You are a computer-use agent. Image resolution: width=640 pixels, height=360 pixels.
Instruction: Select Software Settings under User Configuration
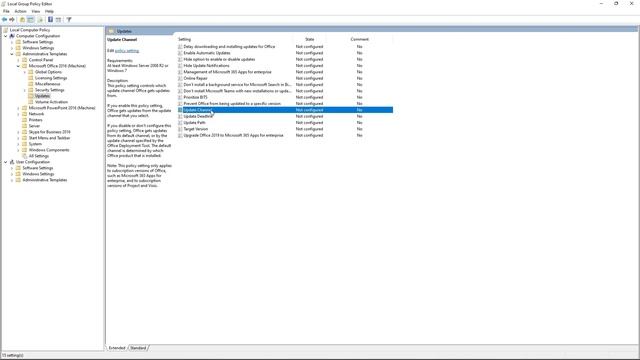point(38,168)
